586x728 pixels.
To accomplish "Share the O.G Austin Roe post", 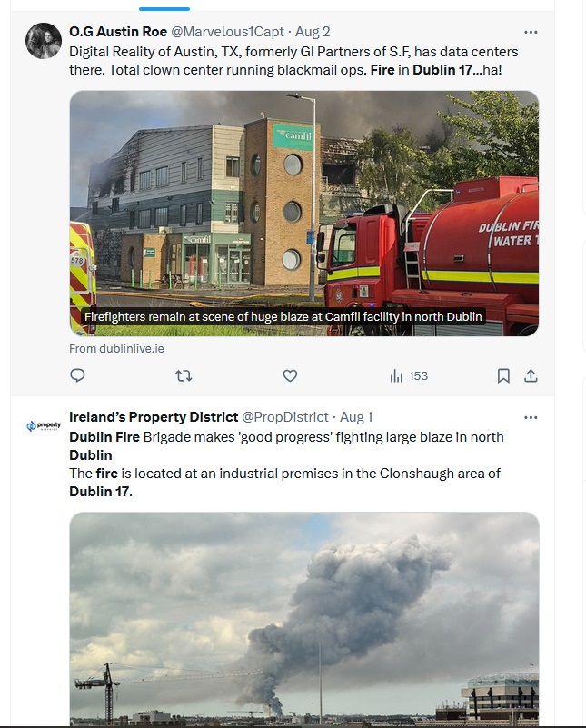I will click(531, 375).
